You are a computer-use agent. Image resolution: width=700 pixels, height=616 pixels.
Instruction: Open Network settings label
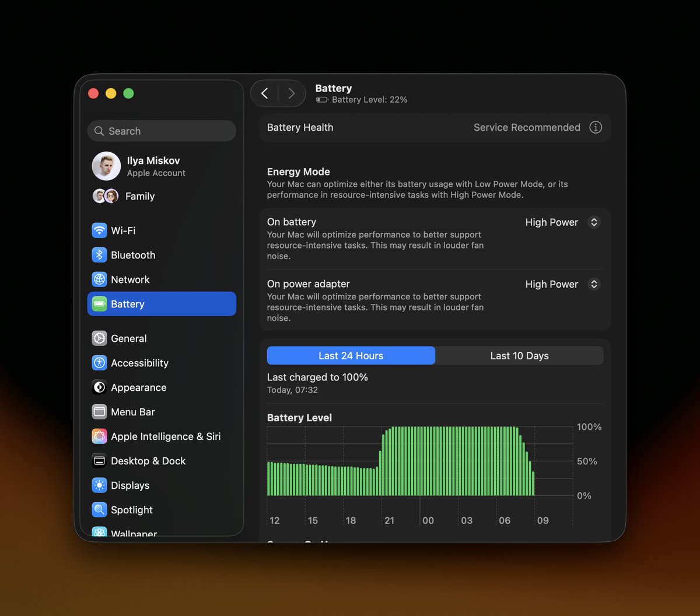pyautogui.click(x=130, y=279)
